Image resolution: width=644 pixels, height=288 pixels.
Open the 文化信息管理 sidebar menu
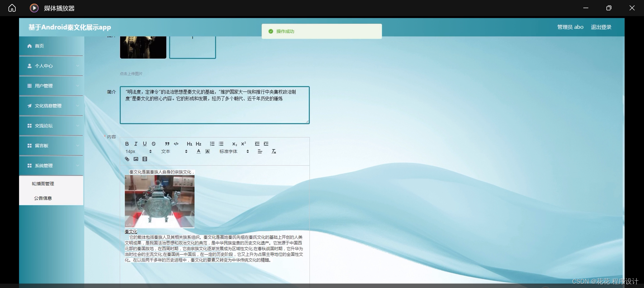[51, 106]
